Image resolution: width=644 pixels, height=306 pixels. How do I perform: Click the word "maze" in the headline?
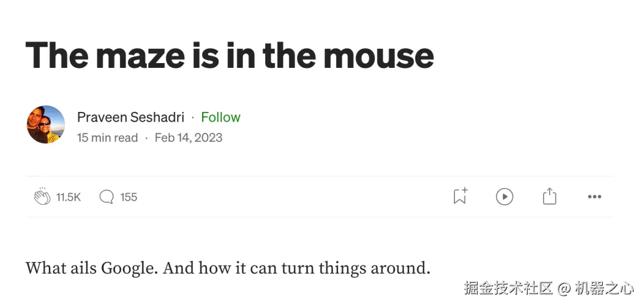click(x=140, y=55)
